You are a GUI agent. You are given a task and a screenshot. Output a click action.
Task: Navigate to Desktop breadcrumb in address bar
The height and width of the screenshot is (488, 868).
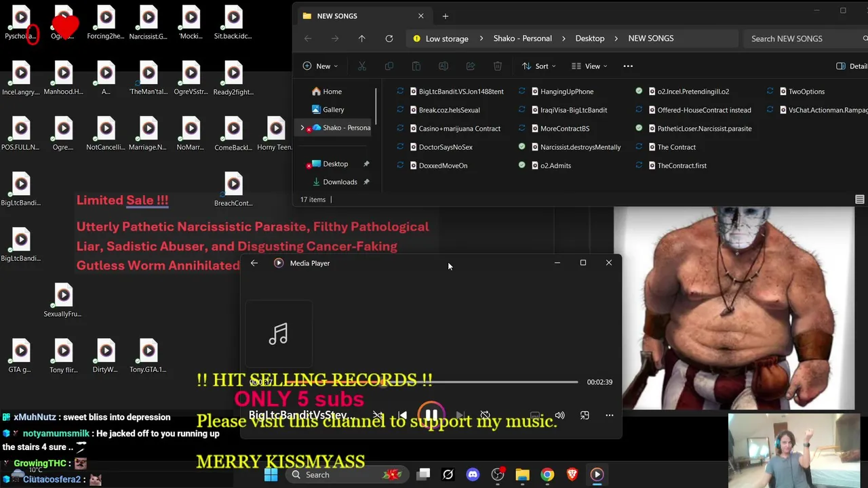[590, 39]
